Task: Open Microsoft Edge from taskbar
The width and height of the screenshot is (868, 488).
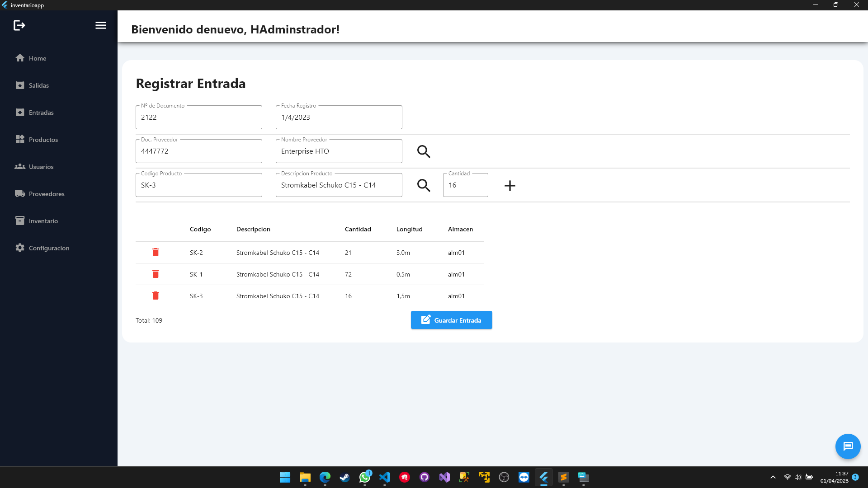Action: [x=325, y=477]
